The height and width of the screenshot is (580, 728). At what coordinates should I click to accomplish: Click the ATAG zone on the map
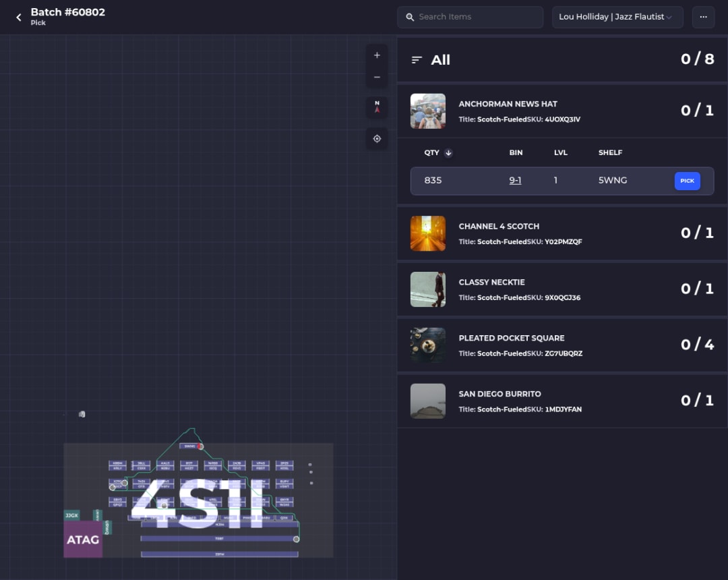click(83, 539)
